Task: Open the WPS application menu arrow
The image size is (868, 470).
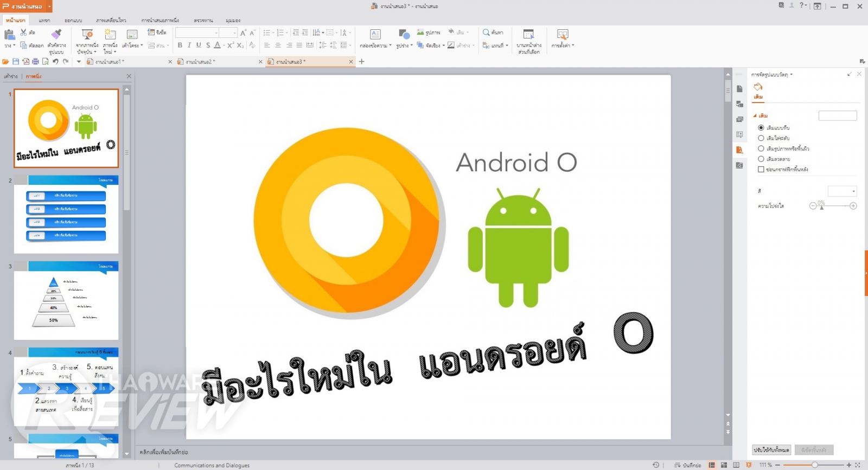Action: pos(49,7)
